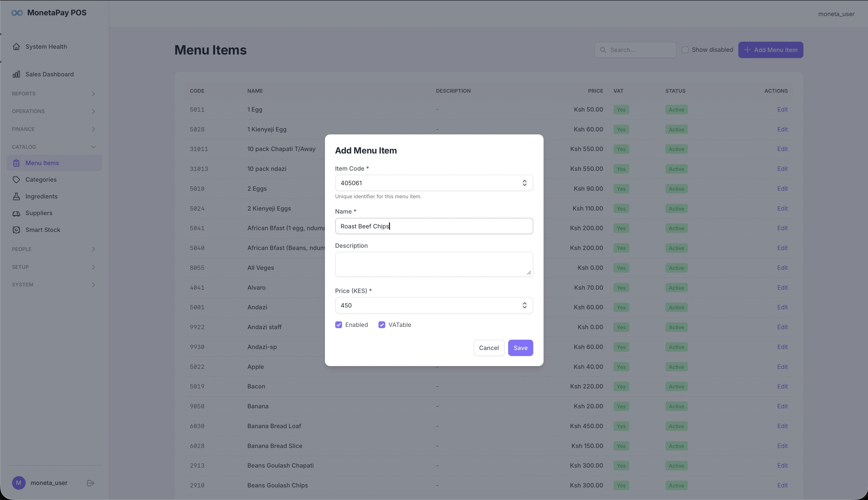Image resolution: width=868 pixels, height=500 pixels.
Task: Click the PRICE column header
Action: point(595,91)
